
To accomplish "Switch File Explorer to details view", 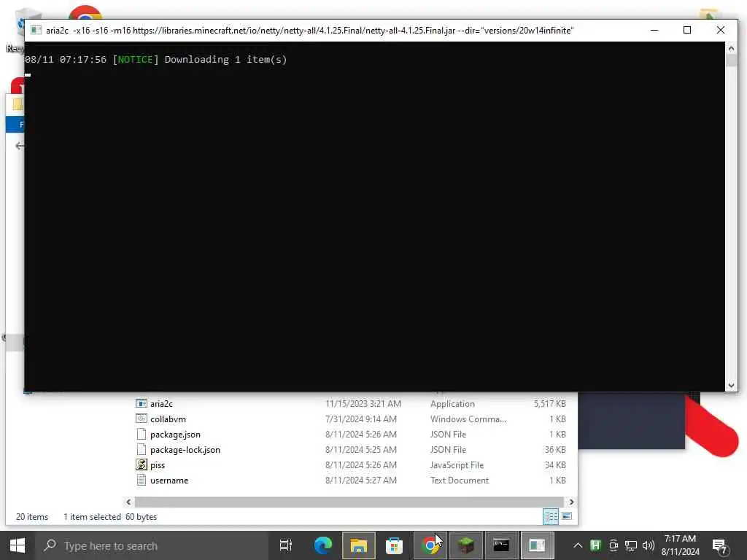I will click(551, 516).
